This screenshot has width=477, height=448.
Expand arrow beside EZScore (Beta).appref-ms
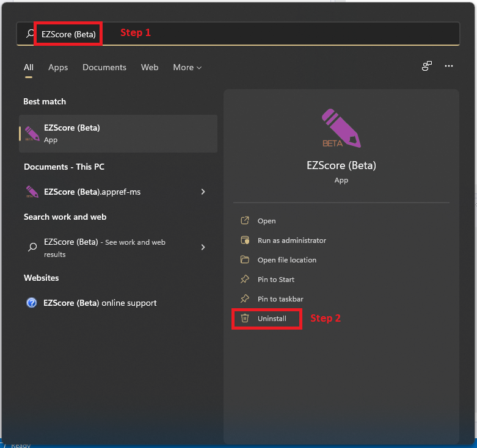pos(203,192)
